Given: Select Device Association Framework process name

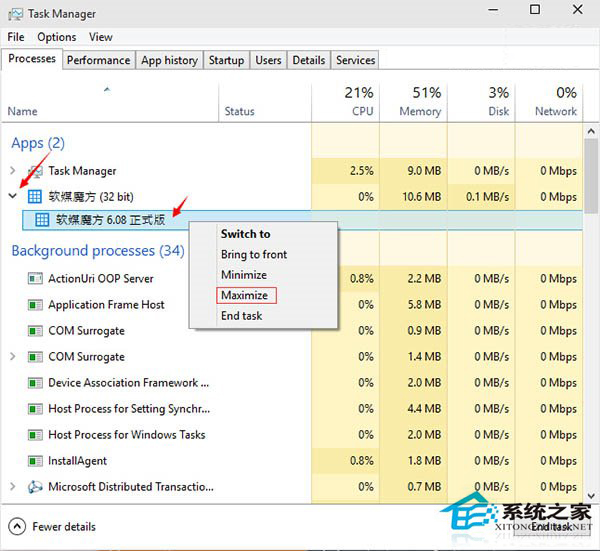Looking at the screenshot, I should (x=129, y=383).
